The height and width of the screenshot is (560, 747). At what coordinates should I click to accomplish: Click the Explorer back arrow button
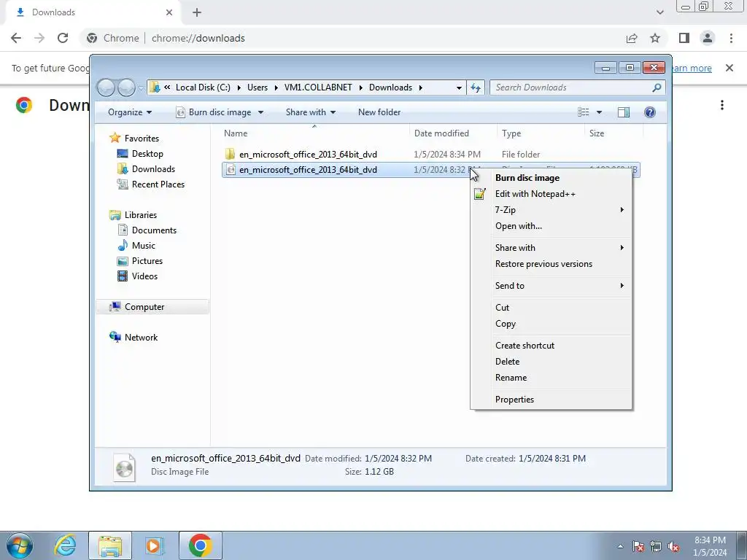tap(106, 87)
